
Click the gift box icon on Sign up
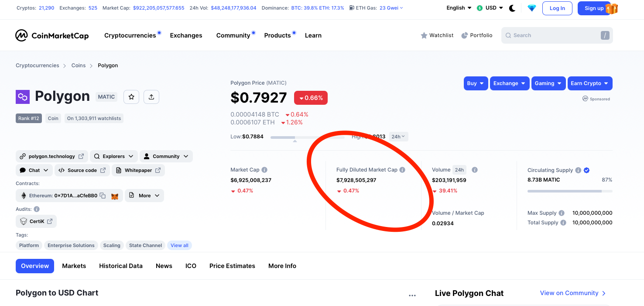(x=612, y=8)
